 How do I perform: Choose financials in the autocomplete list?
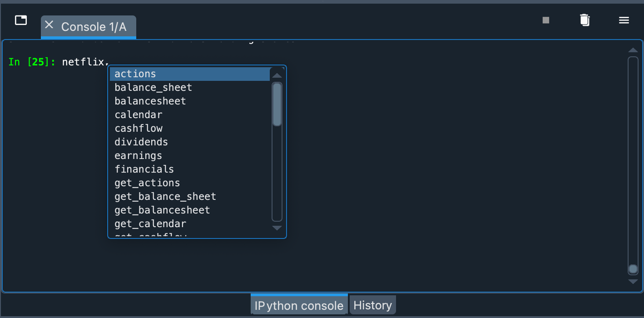(x=144, y=169)
